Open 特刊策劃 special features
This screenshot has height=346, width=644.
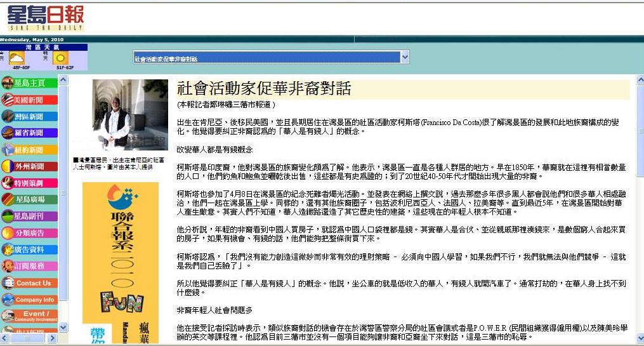(29, 183)
